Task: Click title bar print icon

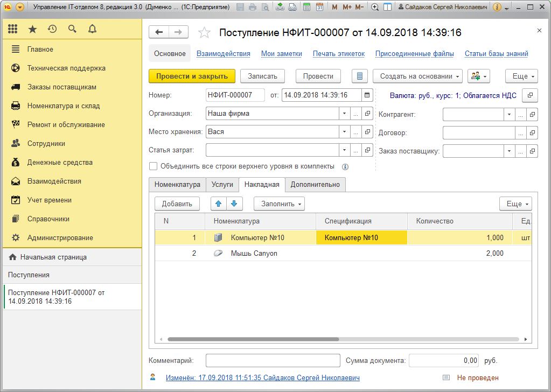Action: [x=252, y=7]
